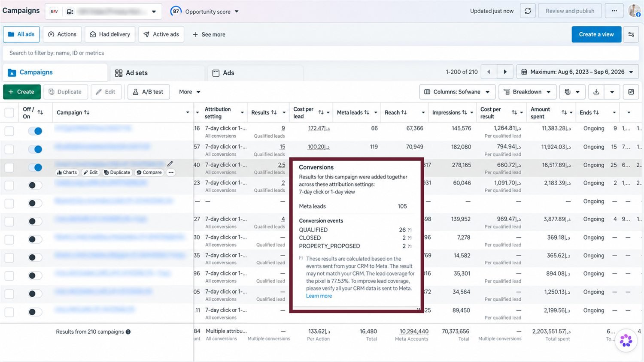
Task: Switch to the Ad sets tab
Action: (157, 73)
